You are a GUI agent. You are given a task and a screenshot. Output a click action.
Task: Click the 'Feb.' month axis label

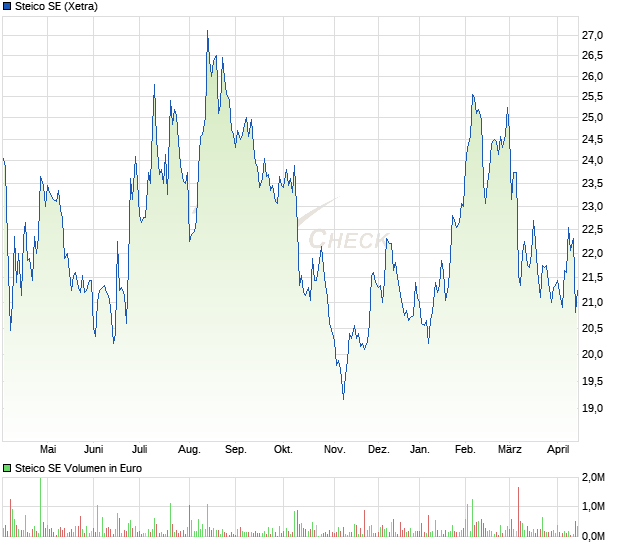[465, 449]
